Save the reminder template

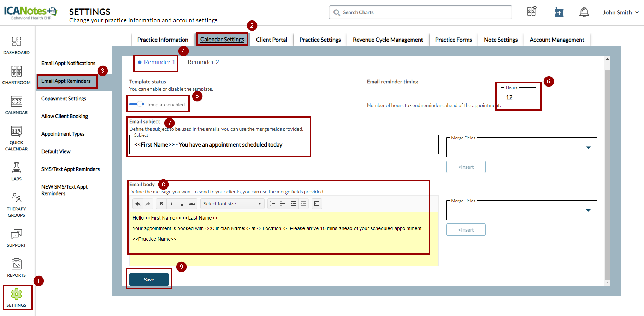149,280
